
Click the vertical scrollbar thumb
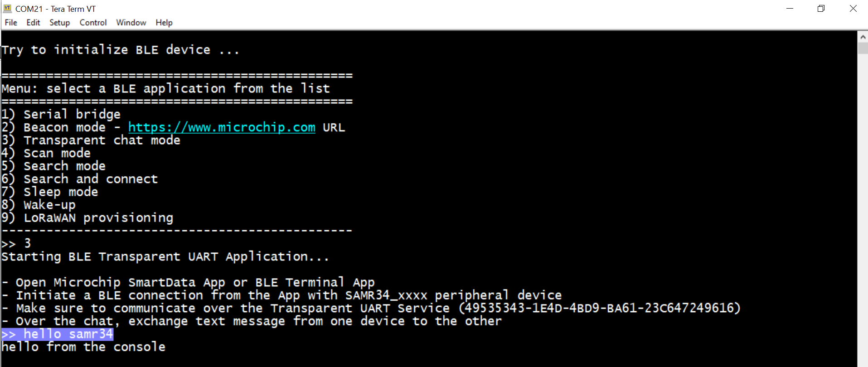863,48
